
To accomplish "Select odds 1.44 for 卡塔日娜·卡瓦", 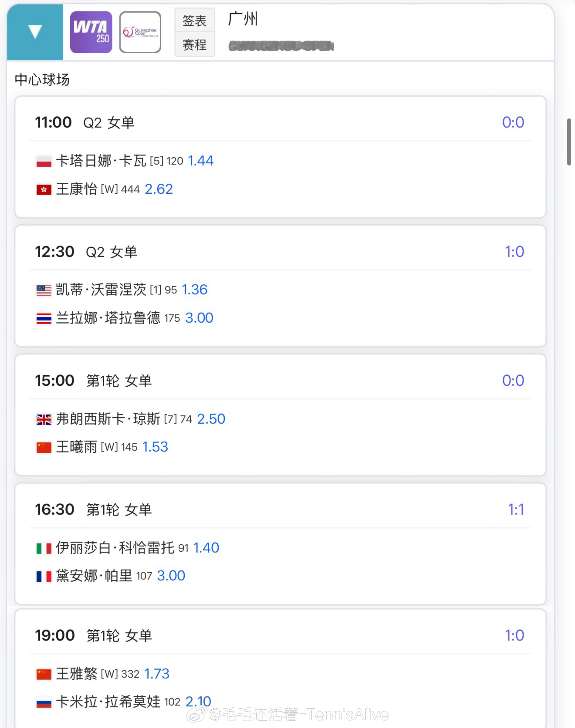I will click(x=201, y=161).
